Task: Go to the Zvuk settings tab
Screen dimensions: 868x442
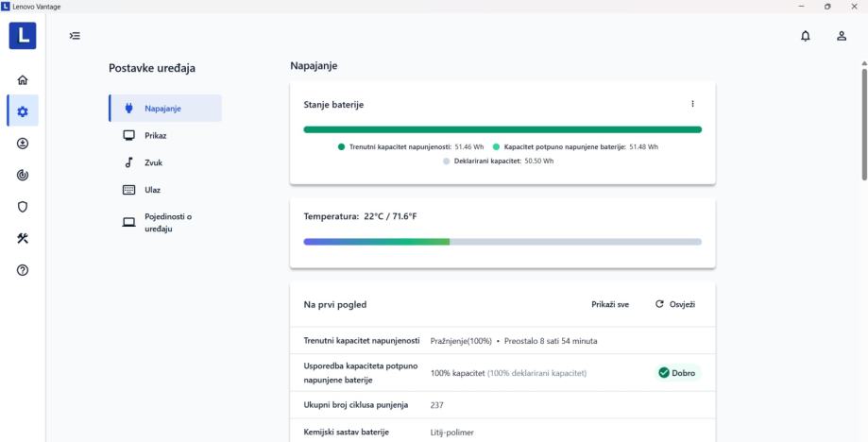Action: pos(152,162)
